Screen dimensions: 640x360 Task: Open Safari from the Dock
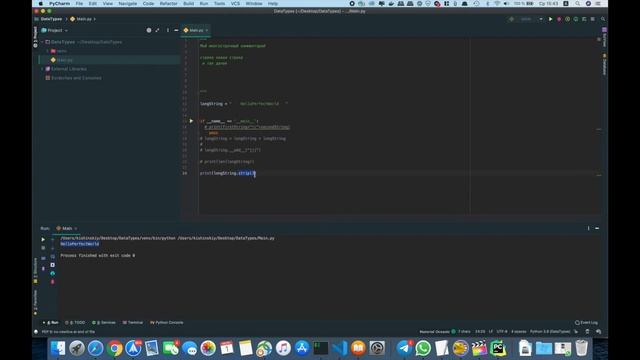[x=96, y=348]
